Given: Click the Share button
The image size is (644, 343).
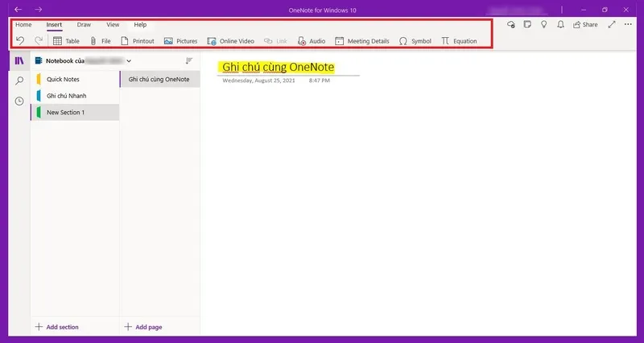Looking at the screenshot, I should (585, 25).
